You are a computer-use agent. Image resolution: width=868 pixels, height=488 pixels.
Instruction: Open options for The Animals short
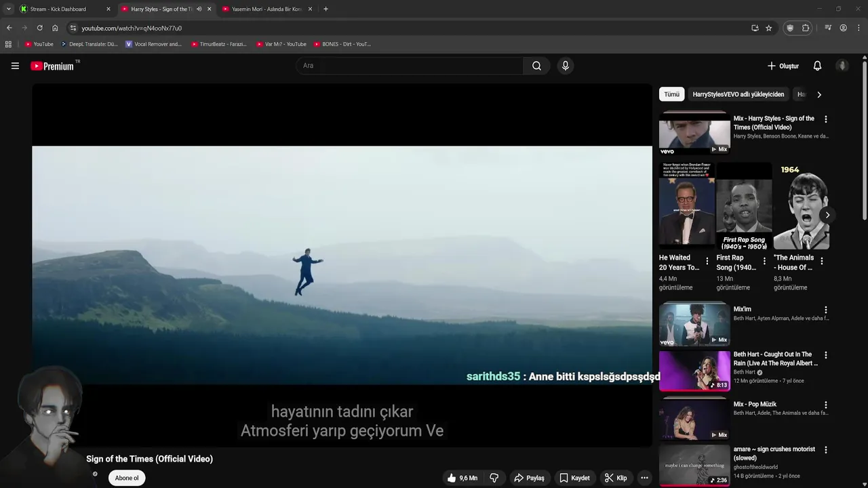pyautogui.click(x=822, y=261)
